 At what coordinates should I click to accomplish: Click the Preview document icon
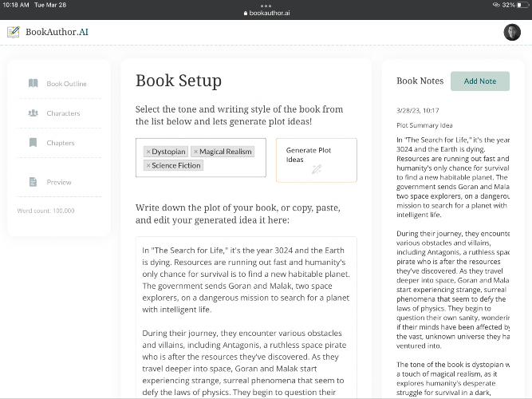pos(33,182)
